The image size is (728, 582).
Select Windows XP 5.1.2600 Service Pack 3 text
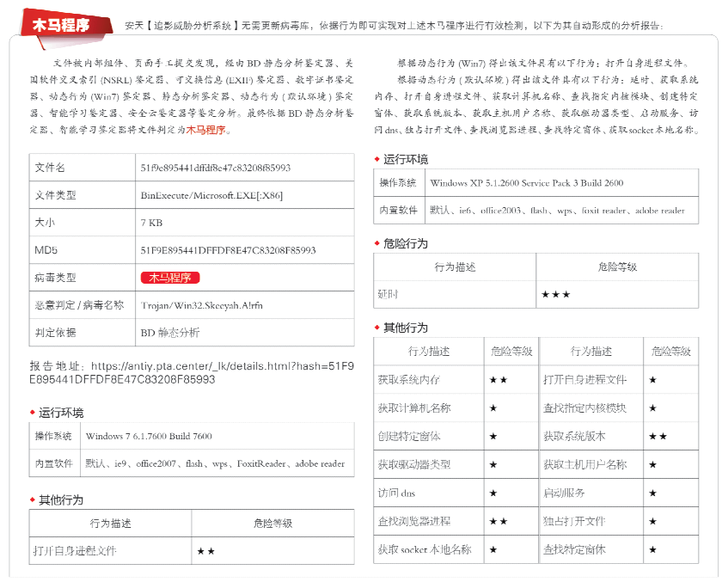(x=527, y=183)
